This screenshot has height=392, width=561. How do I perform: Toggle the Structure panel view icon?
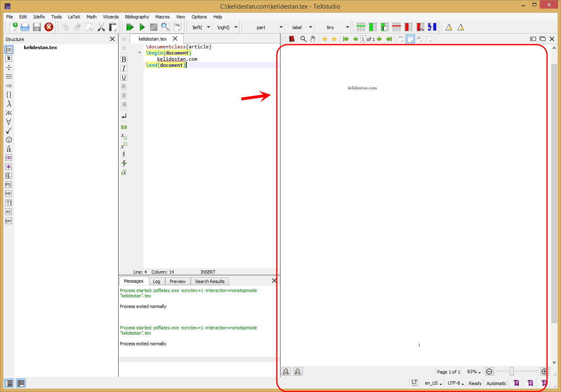point(9,50)
